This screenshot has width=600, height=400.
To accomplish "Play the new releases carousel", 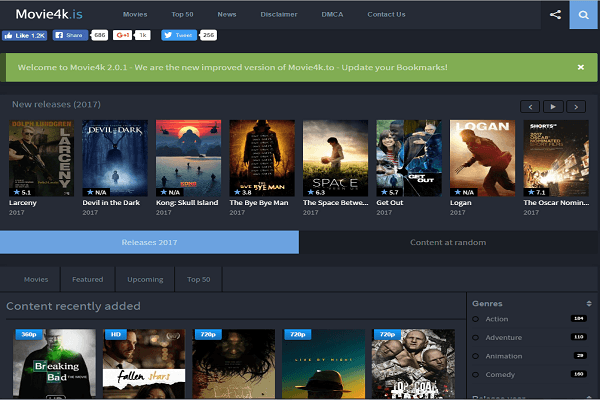I will pyautogui.click(x=553, y=107).
